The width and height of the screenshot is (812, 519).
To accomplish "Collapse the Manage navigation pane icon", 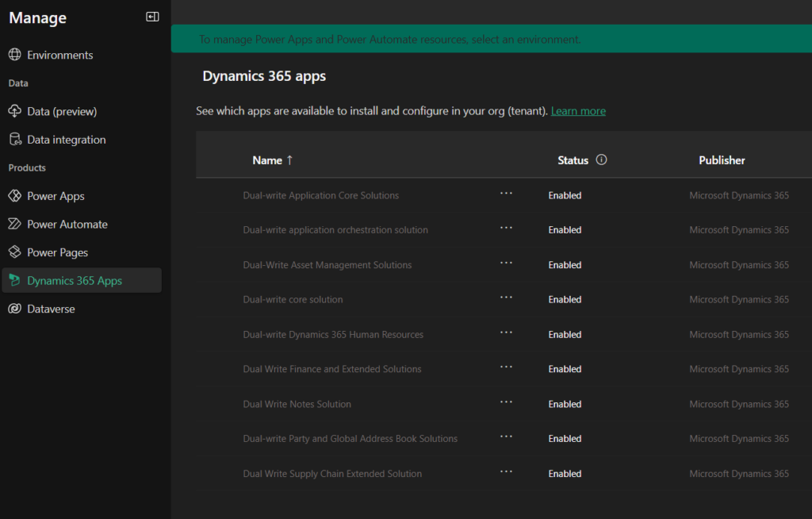I will pyautogui.click(x=152, y=17).
